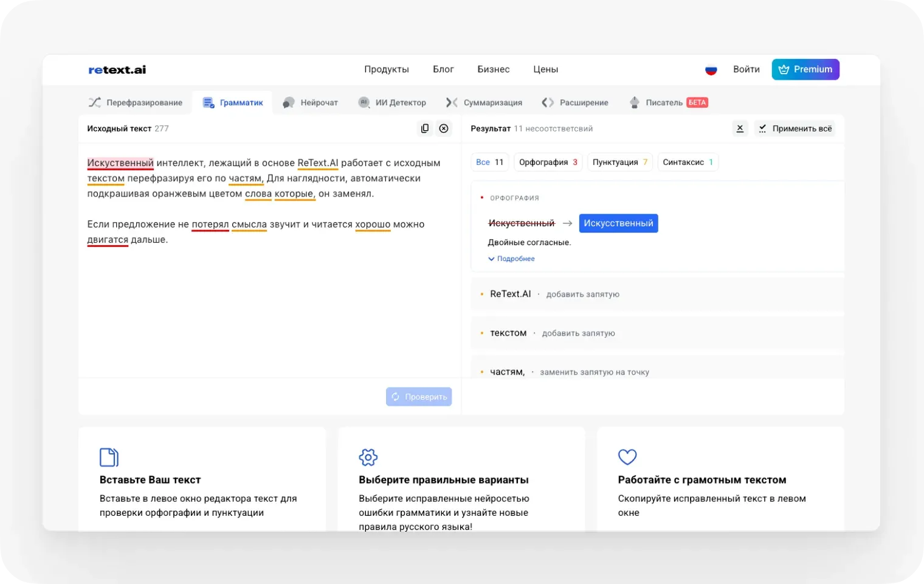Image resolution: width=924 pixels, height=584 pixels.
Task: Click the gear icon above Выберите правильные варианты
Action: pos(368,457)
